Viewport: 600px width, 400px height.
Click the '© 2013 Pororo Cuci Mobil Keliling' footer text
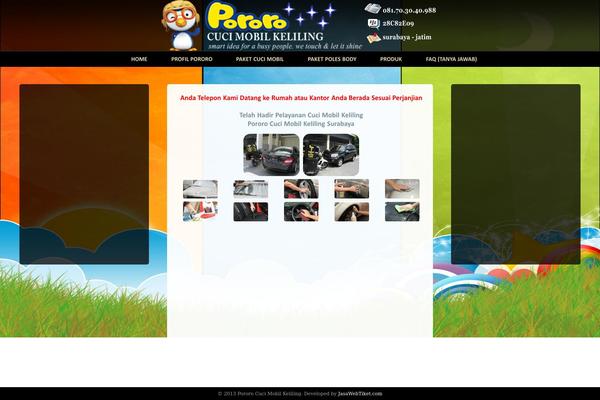[x=260, y=393]
